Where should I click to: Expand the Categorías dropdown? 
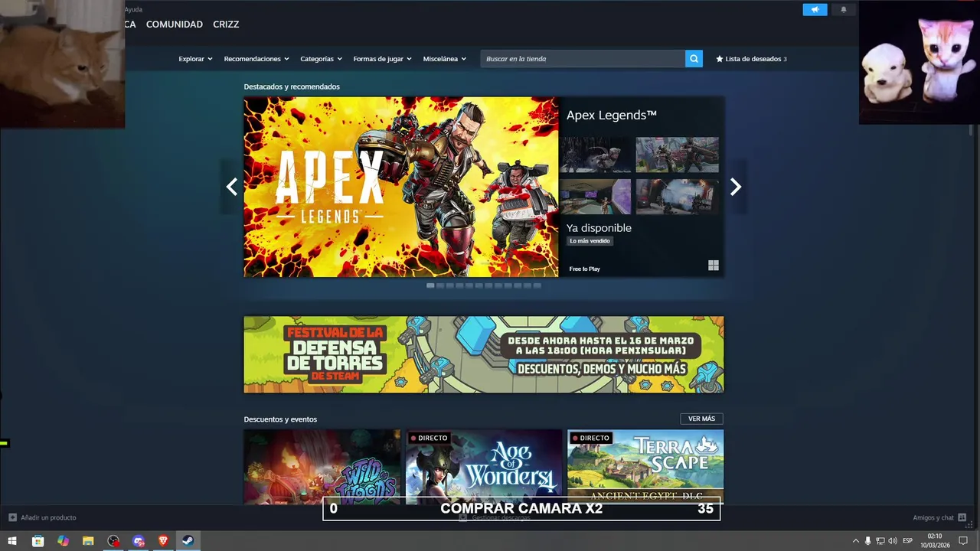tap(321, 59)
